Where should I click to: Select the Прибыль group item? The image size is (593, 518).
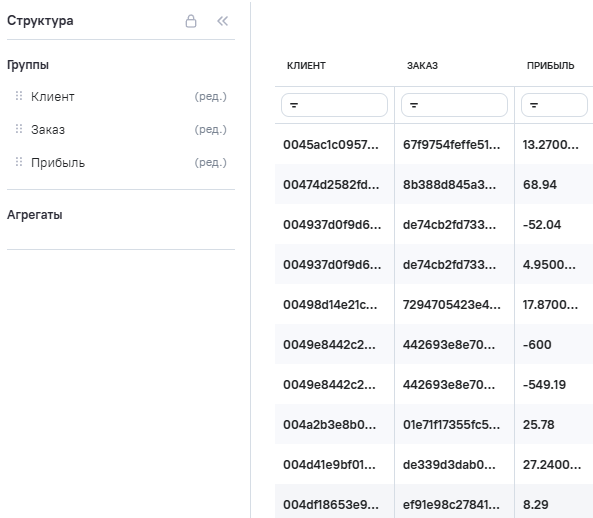58,163
